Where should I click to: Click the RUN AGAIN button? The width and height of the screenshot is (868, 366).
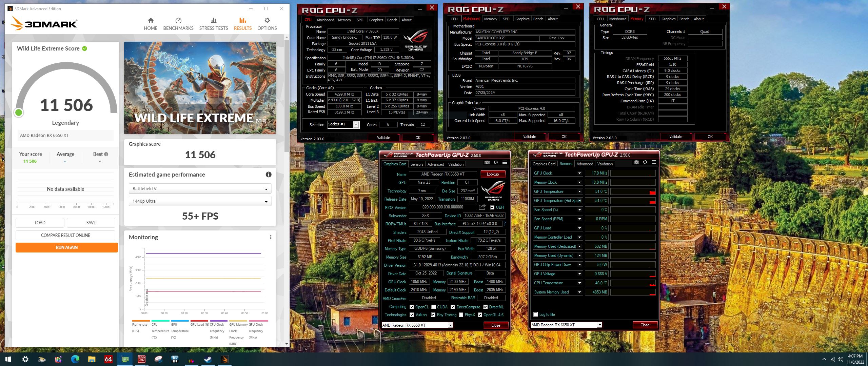(x=67, y=247)
